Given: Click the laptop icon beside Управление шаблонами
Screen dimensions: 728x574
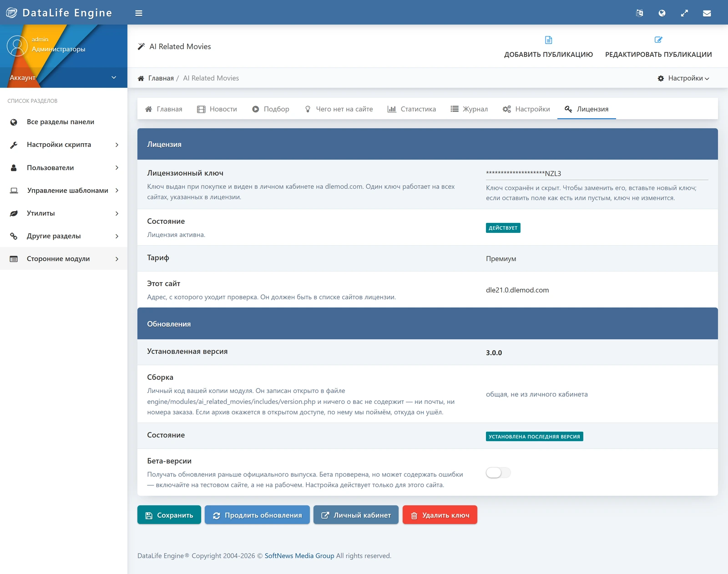Looking at the screenshot, I should 14,191.
